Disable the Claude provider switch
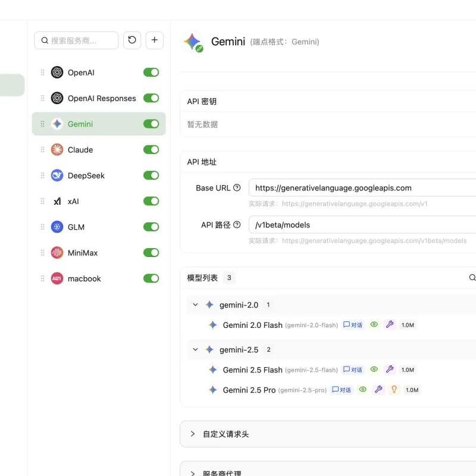476x476 pixels. click(x=151, y=150)
